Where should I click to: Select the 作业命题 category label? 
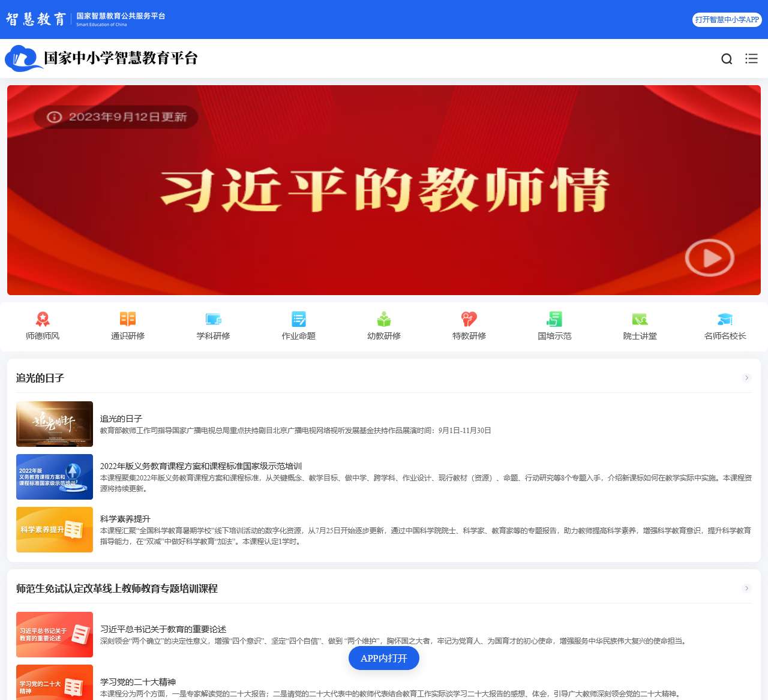[299, 336]
